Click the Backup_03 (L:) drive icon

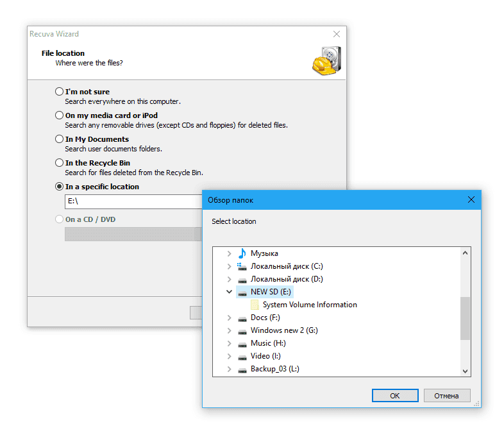[242, 370]
